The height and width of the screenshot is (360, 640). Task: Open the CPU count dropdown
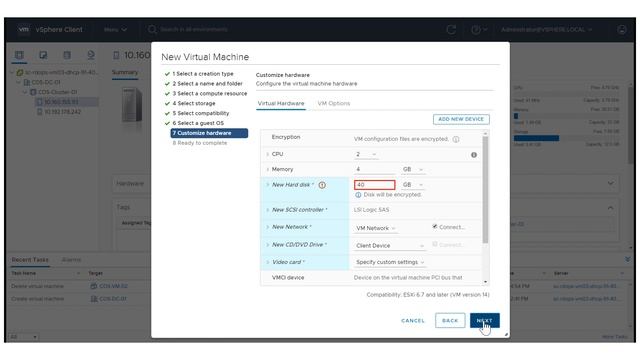[366, 154]
